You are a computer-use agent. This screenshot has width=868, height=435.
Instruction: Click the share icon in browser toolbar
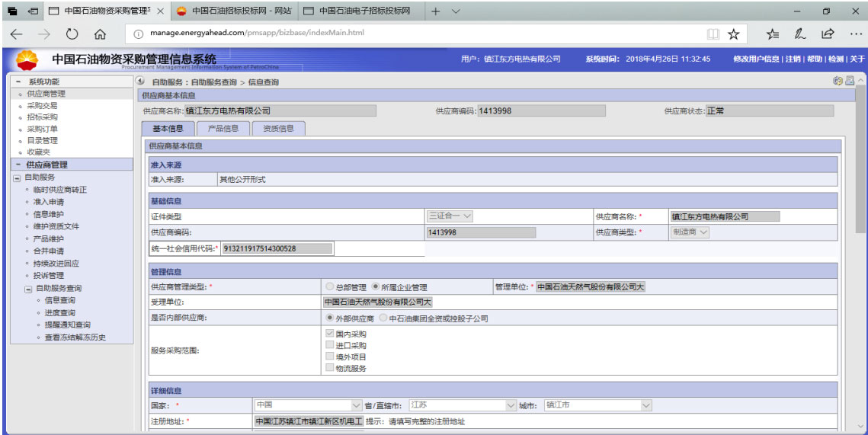click(x=827, y=34)
